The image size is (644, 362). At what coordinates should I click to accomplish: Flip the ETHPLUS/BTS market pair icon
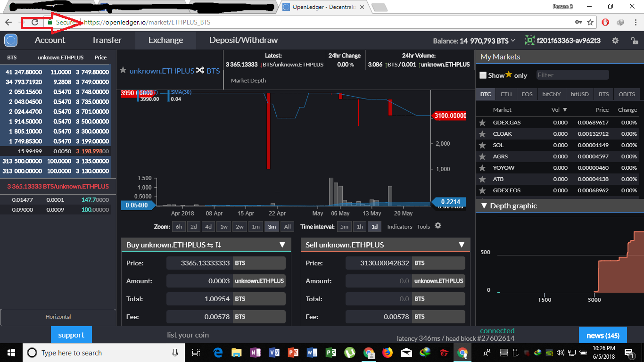point(200,71)
